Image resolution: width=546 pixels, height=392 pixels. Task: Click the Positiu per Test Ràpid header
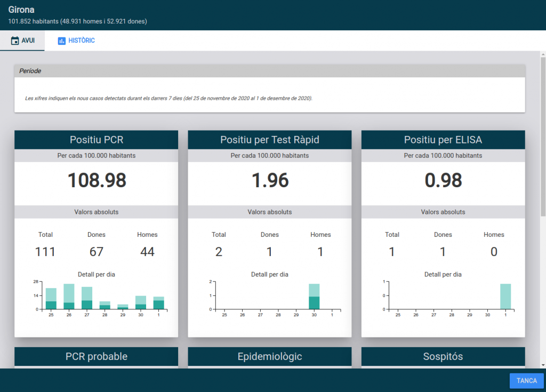[x=269, y=140]
